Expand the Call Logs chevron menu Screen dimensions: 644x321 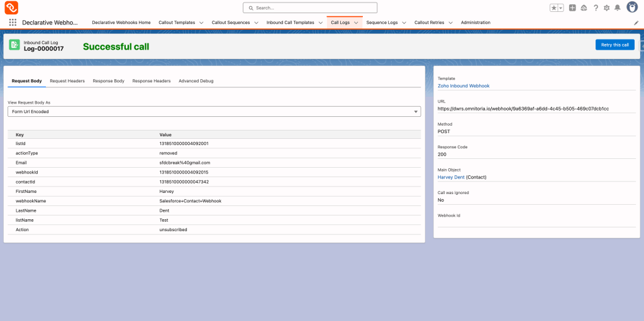356,23
